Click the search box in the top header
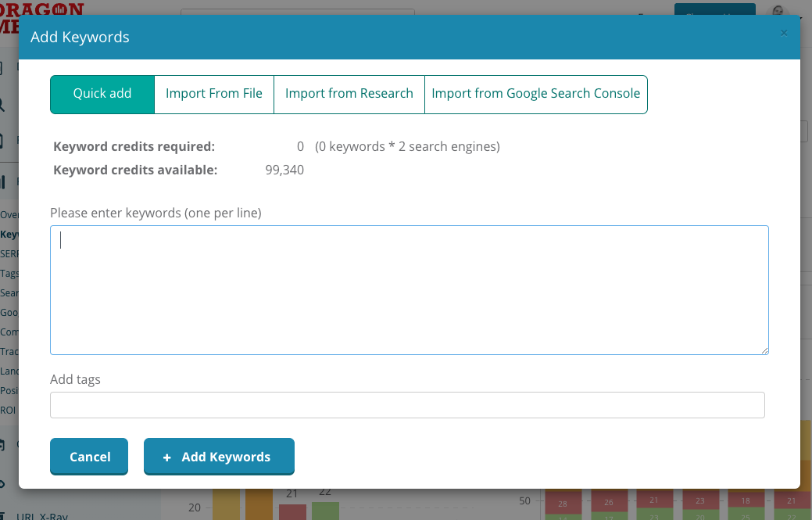The width and height of the screenshot is (812, 520). click(297, 12)
